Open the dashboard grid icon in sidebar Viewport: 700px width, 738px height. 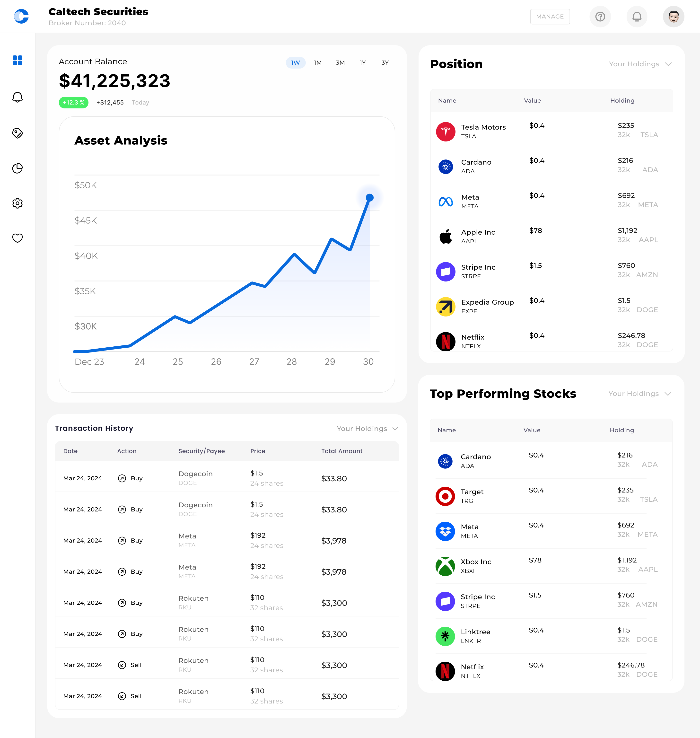17,61
